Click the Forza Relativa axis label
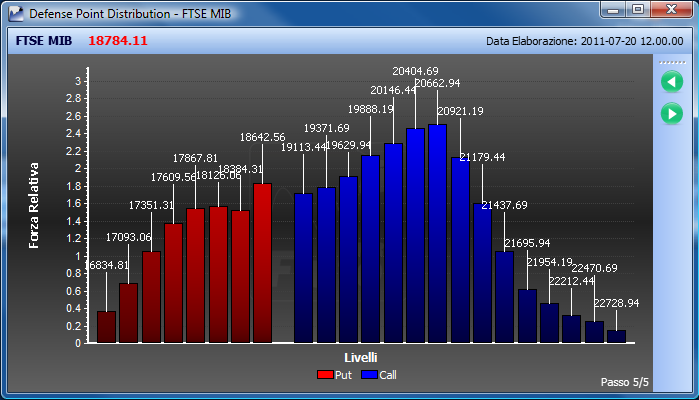Screen dimensions: 699x400 click(x=34, y=206)
